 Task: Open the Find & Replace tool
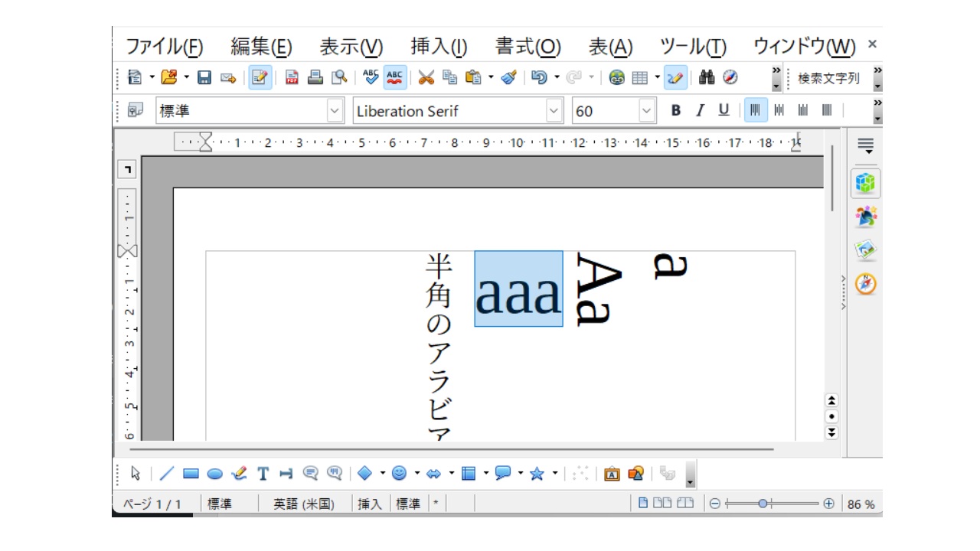(705, 77)
